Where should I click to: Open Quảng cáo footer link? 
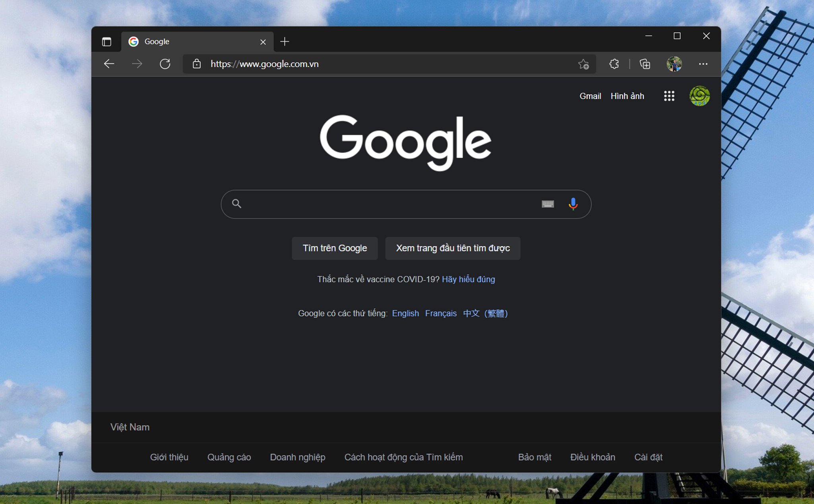tap(229, 457)
